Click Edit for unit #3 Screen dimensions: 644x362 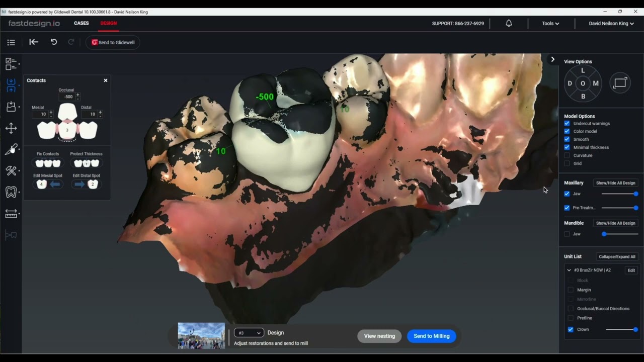click(x=631, y=270)
